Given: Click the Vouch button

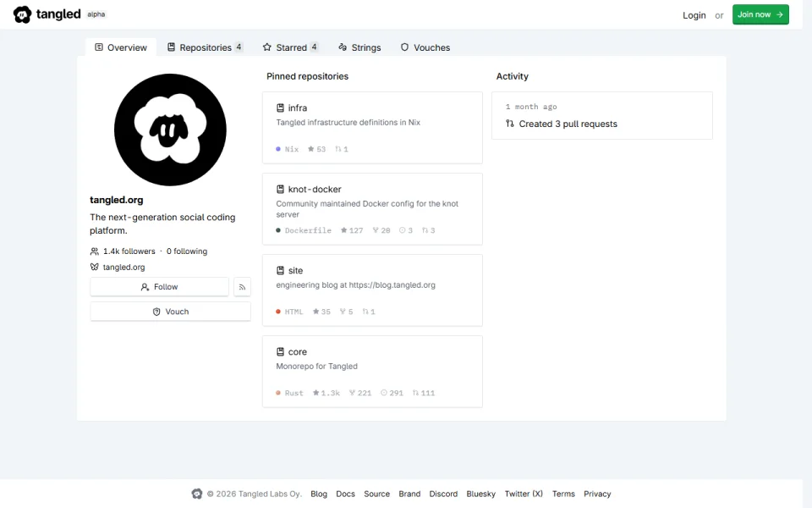Looking at the screenshot, I should click(x=170, y=312).
